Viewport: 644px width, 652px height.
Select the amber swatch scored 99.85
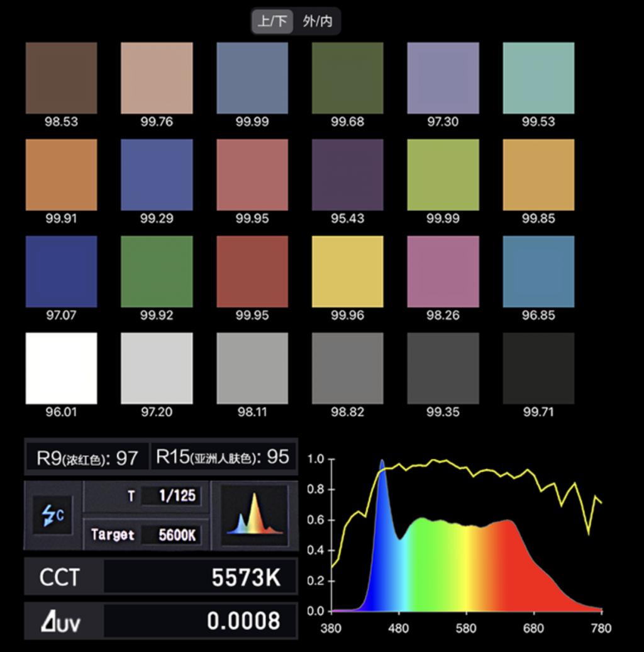(x=538, y=175)
